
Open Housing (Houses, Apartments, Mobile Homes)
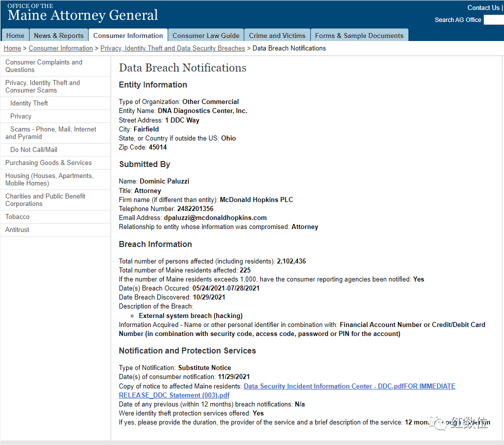(56, 179)
